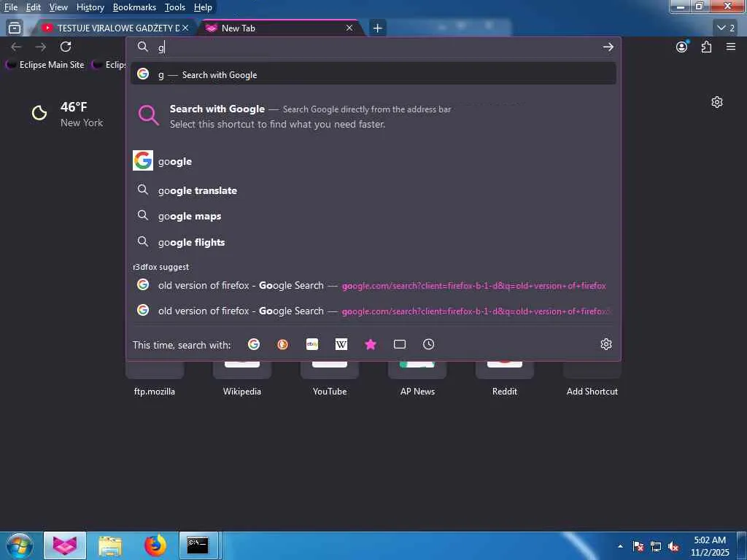This screenshot has height=560, width=747.
Task: Click the Add Shortcut tile
Action: tap(592, 378)
